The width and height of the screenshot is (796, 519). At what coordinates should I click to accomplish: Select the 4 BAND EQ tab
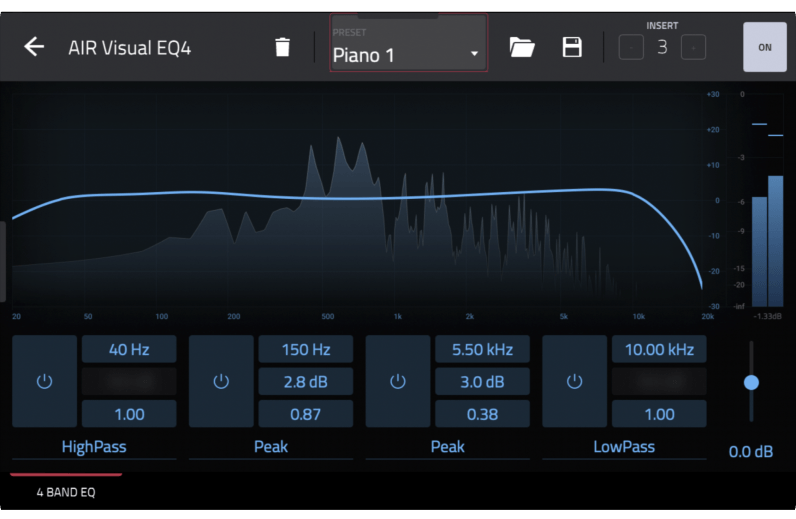(66, 492)
